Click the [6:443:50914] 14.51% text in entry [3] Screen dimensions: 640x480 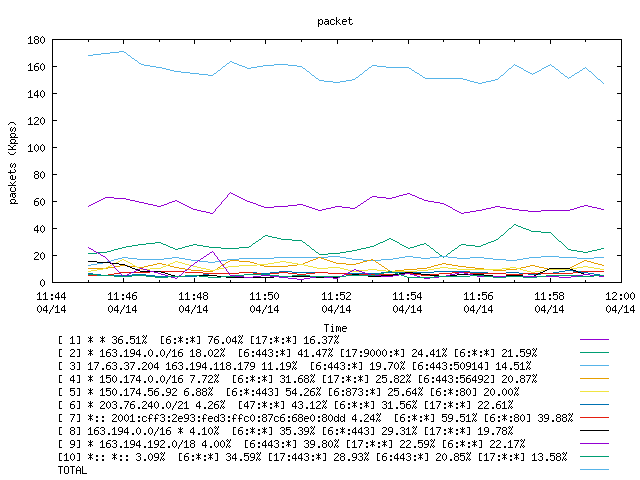[472, 366]
